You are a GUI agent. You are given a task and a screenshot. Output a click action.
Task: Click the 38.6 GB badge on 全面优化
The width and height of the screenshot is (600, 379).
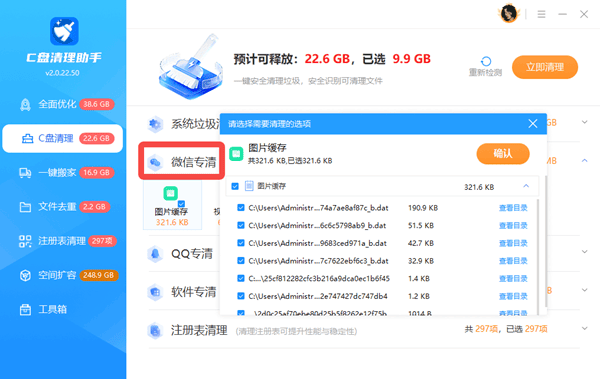pos(97,104)
